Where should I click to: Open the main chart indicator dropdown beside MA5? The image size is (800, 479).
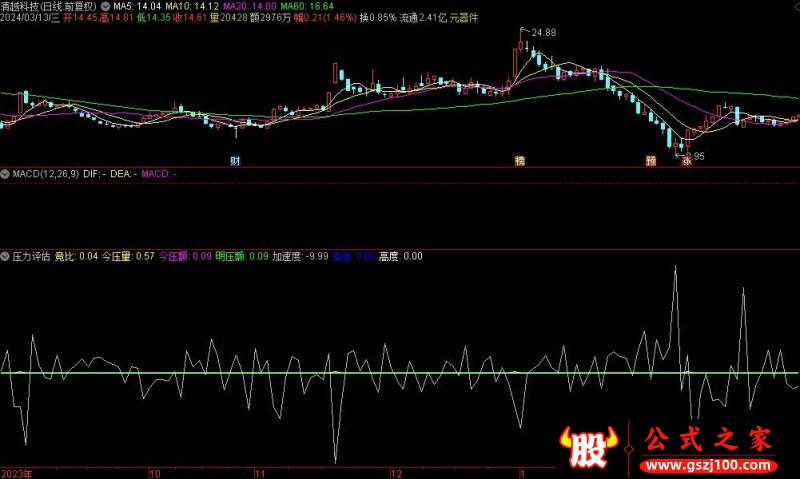click(106, 6)
